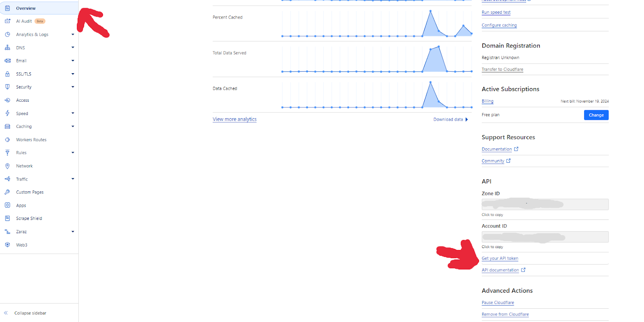Open the View more analytics link
The height and width of the screenshot is (322, 644).
(x=235, y=119)
